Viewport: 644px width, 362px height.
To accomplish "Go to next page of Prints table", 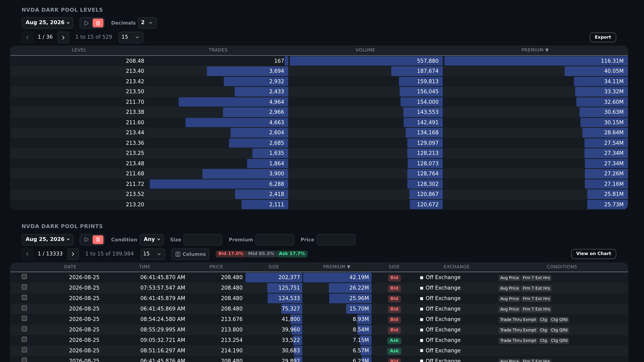I will click(73, 254).
